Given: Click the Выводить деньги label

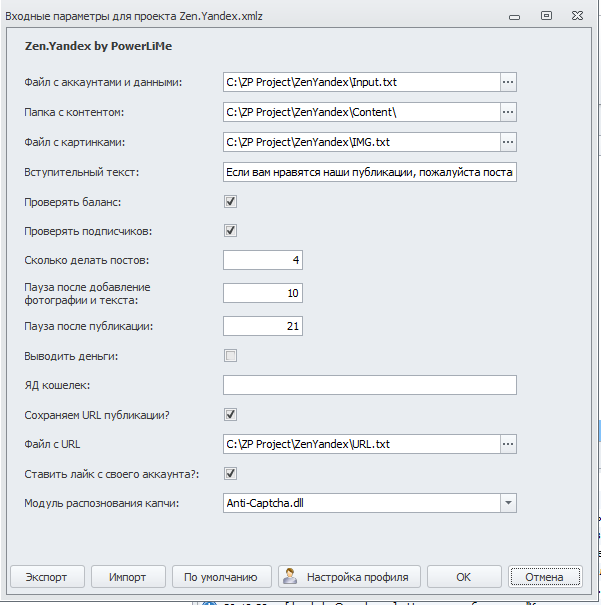Looking at the screenshot, I should [71, 356].
